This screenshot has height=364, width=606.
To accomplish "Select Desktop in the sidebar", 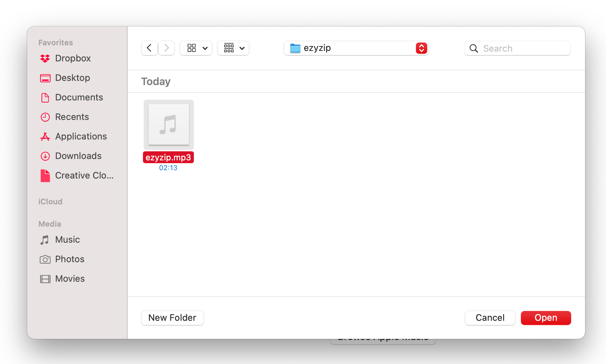I will tap(73, 78).
